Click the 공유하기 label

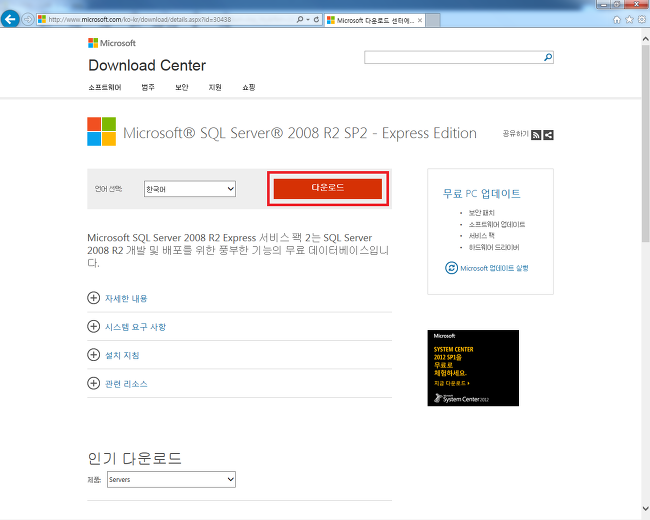tap(515, 134)
